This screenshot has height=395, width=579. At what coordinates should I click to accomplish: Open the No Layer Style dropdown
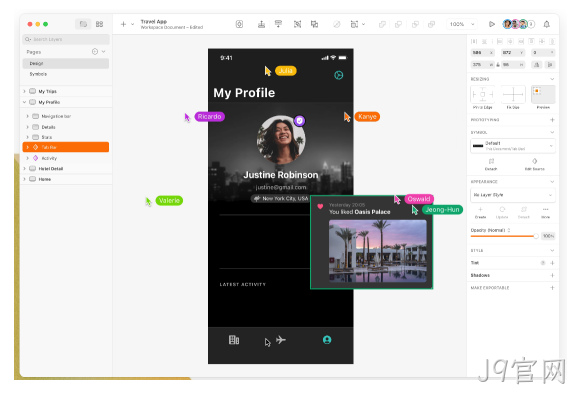(x=513, y=195)
